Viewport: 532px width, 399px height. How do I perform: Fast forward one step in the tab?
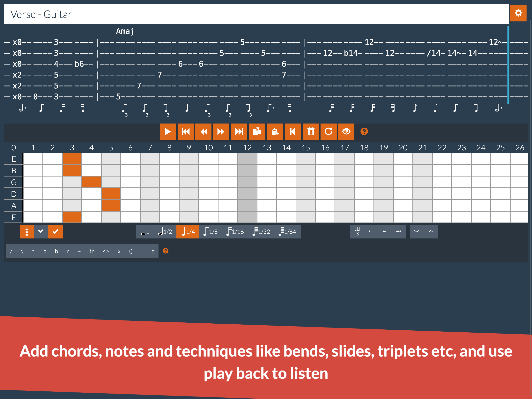tap(221, 132)
